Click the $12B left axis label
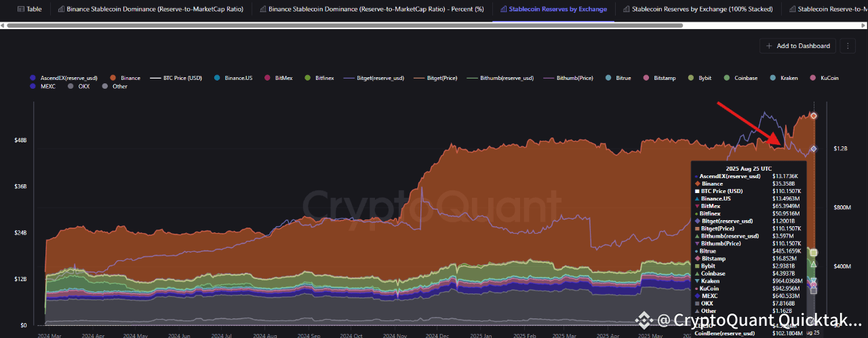Viewport: 868px width, 338px height. point(20,278)
